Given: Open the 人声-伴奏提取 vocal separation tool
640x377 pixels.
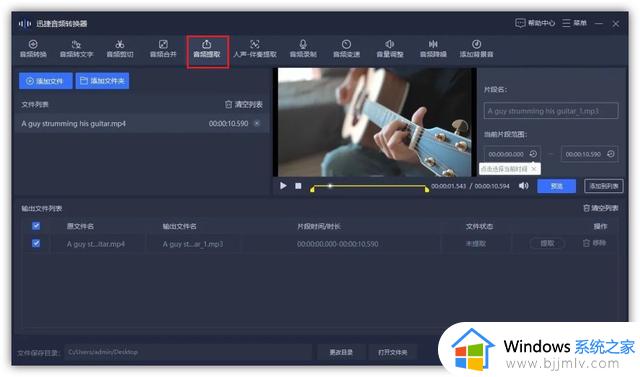Looking at the screenshot, I should click(x=255, y=49).
